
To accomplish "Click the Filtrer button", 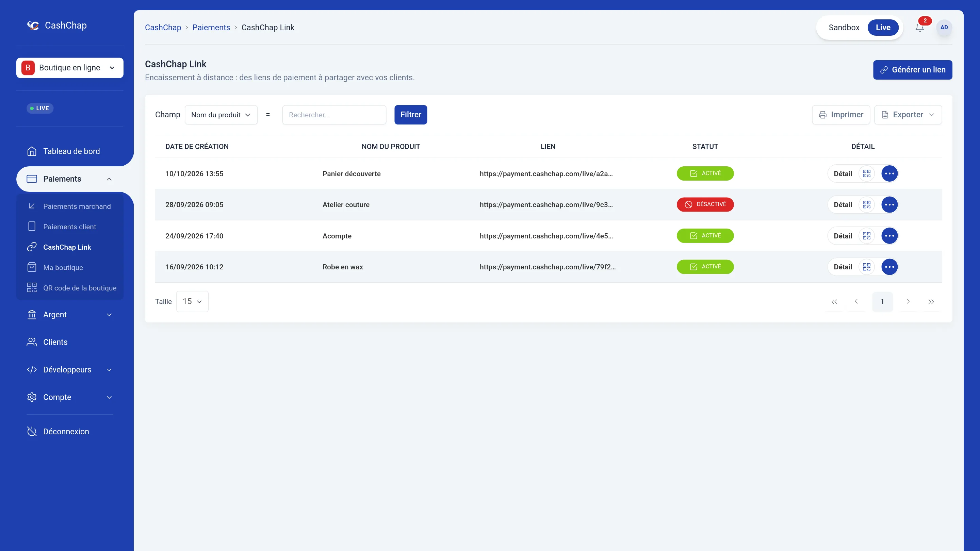I will pos(410,115).
